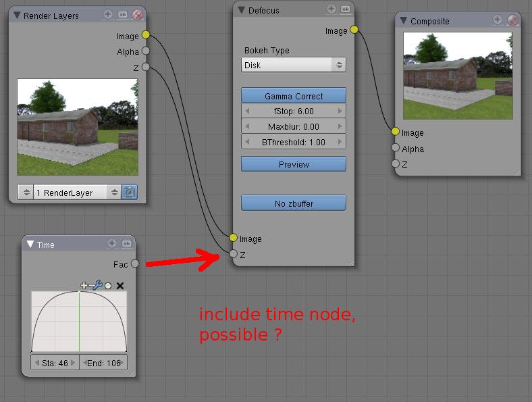The image size is (532, 402).
Task: Zoom out the Time curve with minus icon
Action: [90, 286]
